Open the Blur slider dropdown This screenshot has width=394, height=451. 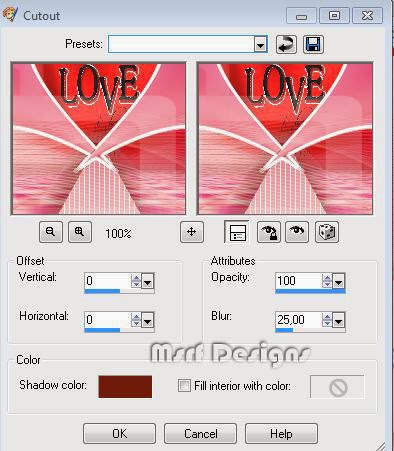[x=338, y=321]
